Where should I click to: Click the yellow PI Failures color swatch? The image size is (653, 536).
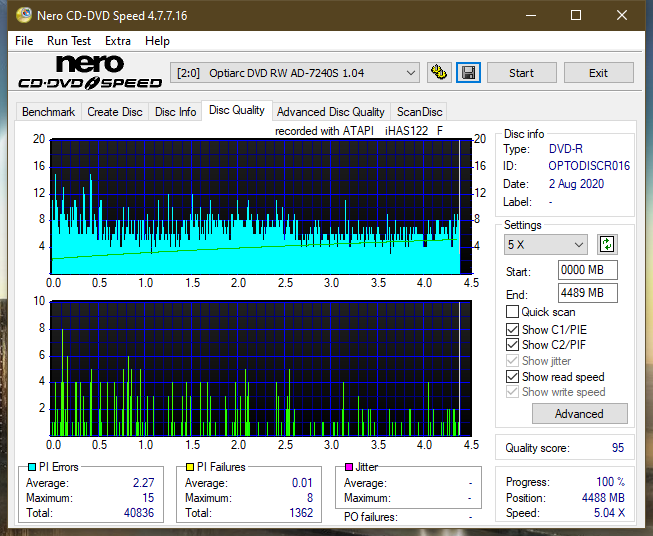[x=190, y=467]
